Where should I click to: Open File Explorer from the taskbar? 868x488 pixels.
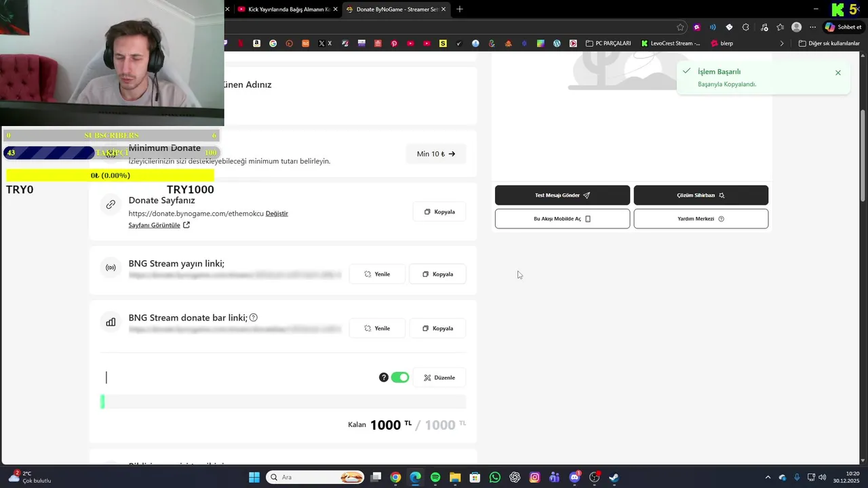[455, 477]
